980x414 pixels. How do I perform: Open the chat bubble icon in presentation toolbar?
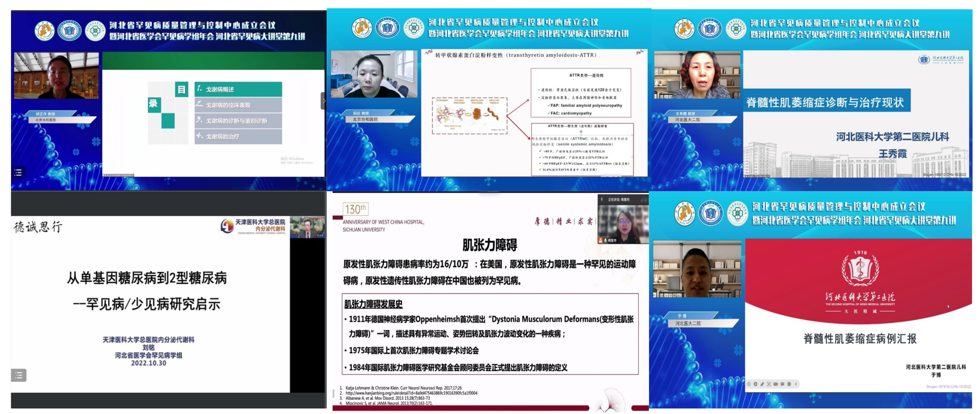tap(782, 384)
